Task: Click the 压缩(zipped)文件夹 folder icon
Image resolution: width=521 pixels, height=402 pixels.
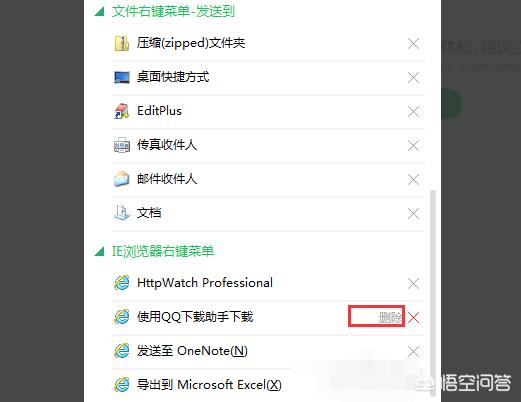Action: click(122, 43)
